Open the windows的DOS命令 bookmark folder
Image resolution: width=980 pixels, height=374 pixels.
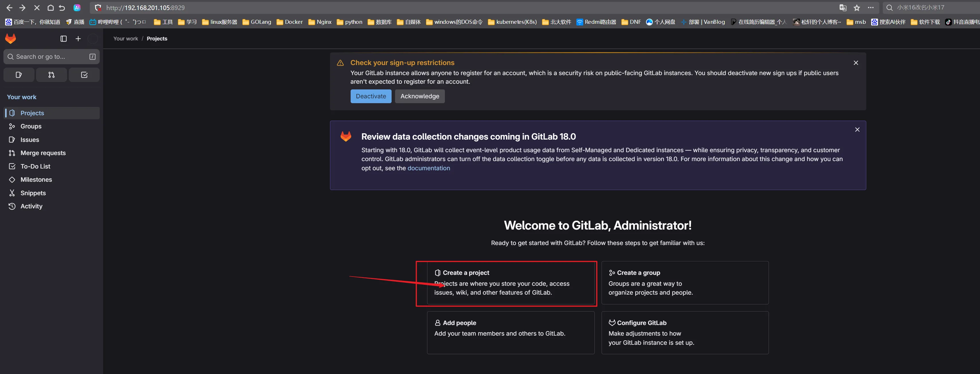coord(454,22)
